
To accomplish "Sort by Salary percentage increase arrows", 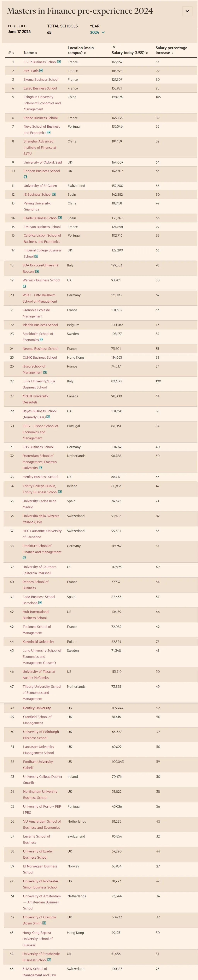I will [x=172, y=53].
